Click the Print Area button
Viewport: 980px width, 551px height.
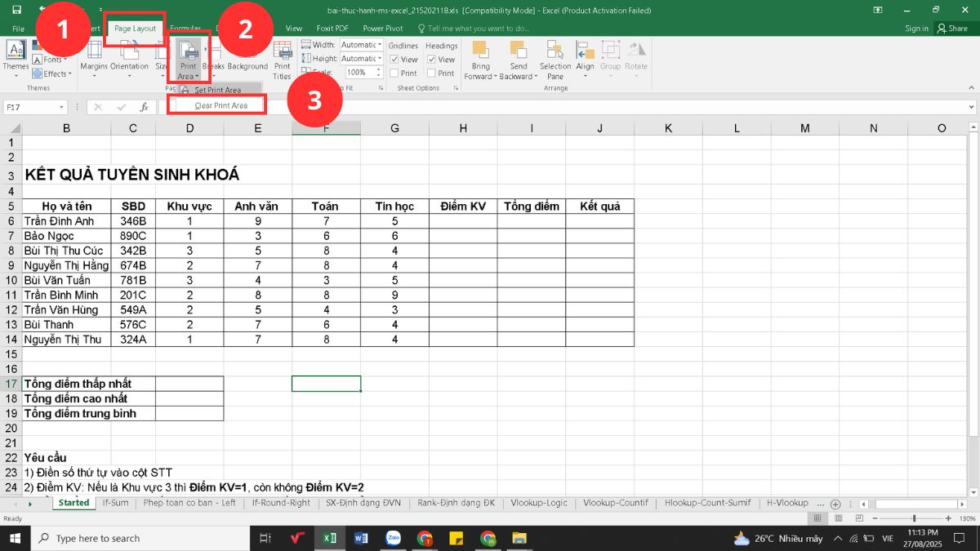click(x=188, y=60)
